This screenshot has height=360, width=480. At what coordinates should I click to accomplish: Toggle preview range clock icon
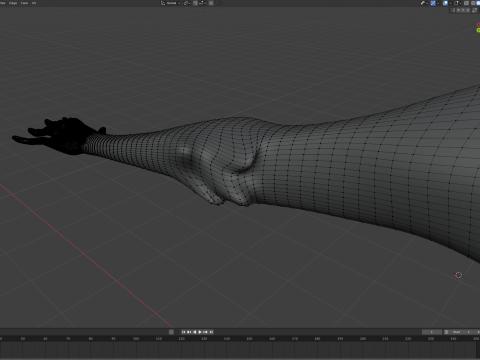tap(446, 332)
